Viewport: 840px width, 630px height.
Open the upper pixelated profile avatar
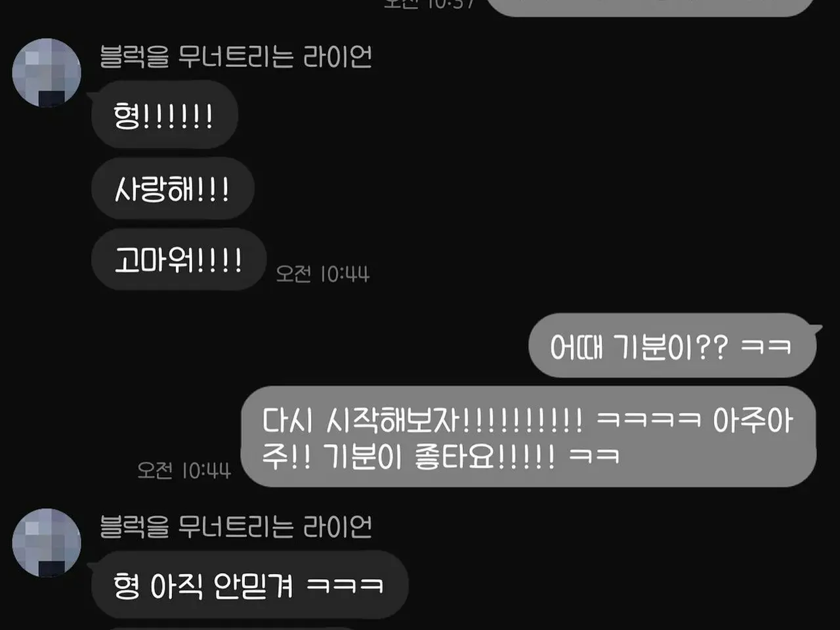pyautogui.click(x=47, y=73)
